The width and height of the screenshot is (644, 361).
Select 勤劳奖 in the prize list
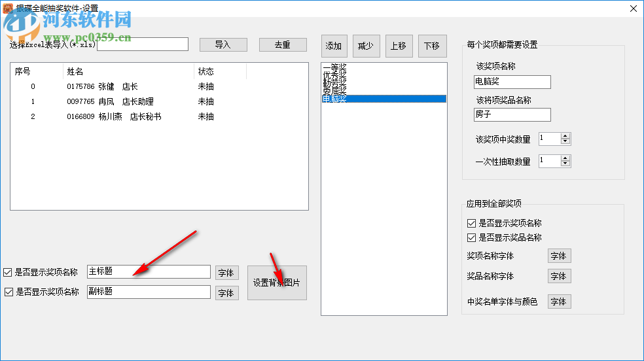[384, 83]
